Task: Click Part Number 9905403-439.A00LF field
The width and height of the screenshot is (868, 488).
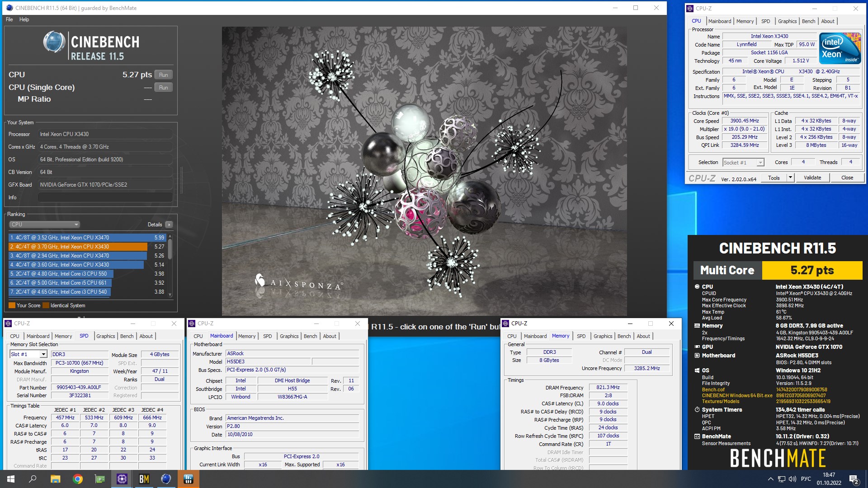Action: (x=79, y=388)
